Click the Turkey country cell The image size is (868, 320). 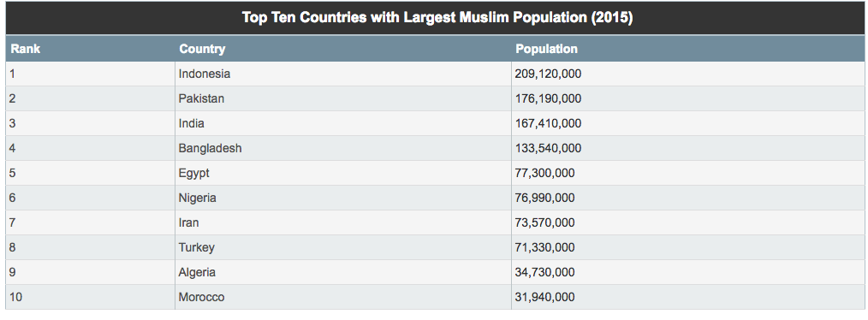pos(197,247)
